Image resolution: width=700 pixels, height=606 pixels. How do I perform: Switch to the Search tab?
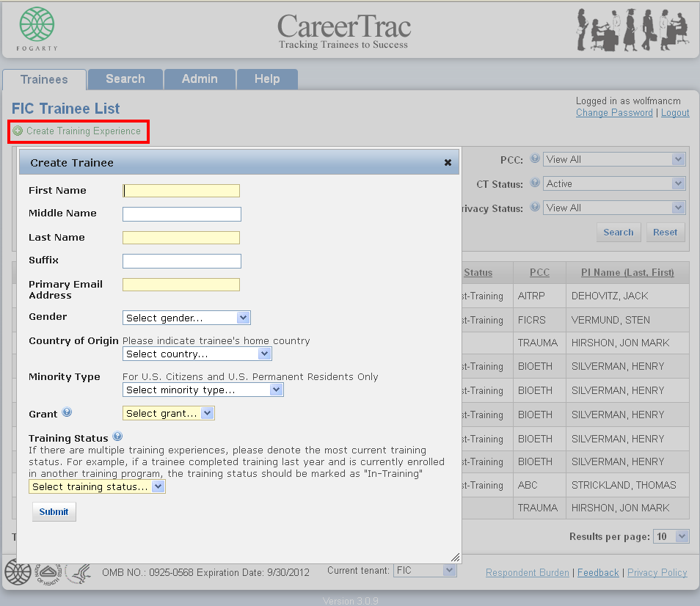125,79
